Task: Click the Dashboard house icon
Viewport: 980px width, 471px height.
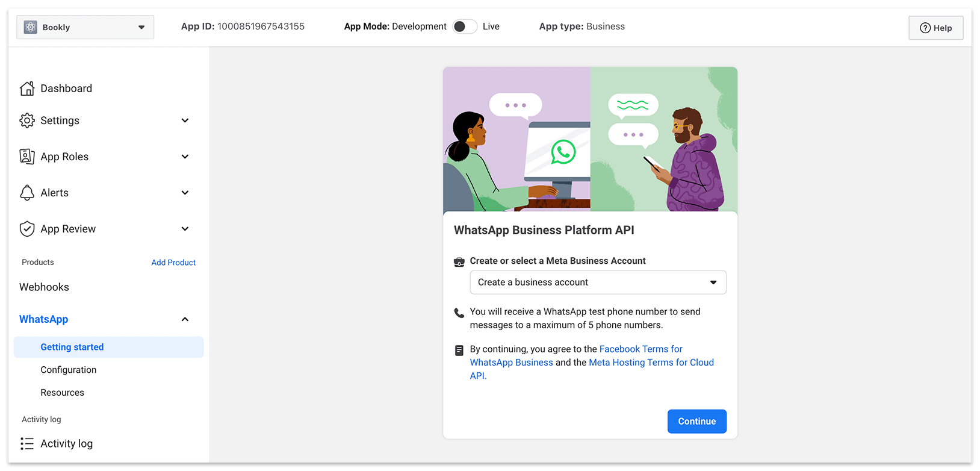Action: coord(27,89)
